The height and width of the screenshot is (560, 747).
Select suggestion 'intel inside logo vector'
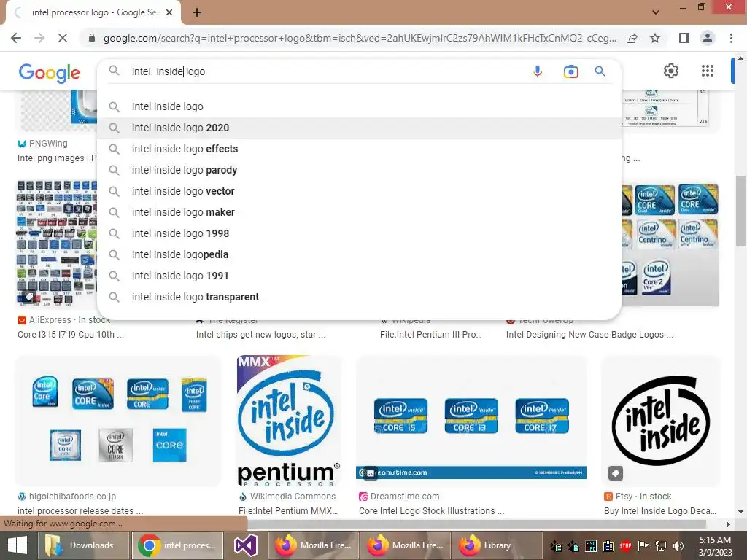point(359,191)
